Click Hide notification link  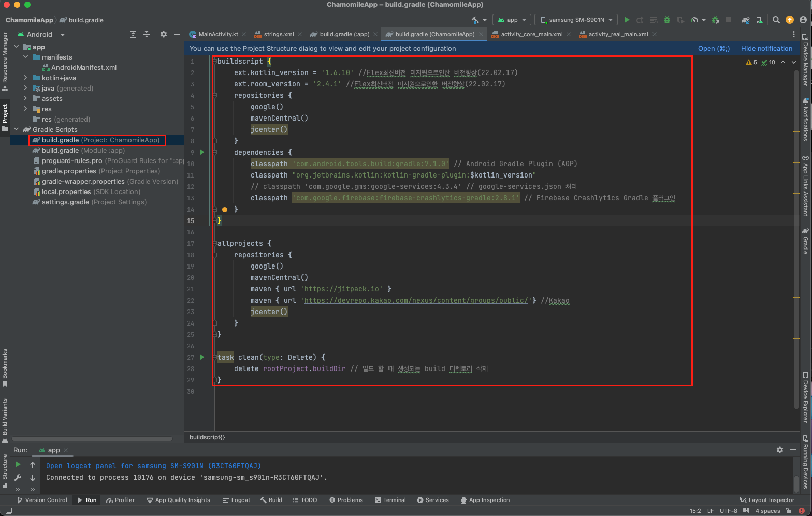point(766,48)
